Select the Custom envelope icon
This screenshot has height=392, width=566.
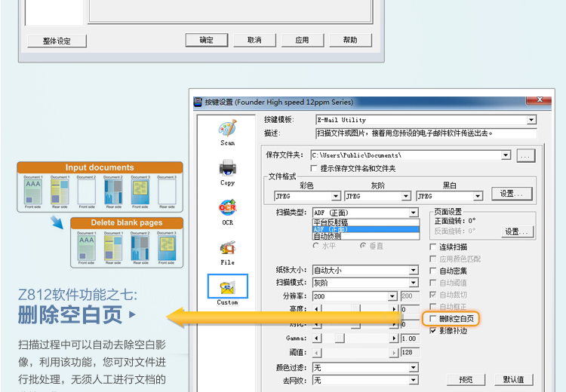coord(227,287)
